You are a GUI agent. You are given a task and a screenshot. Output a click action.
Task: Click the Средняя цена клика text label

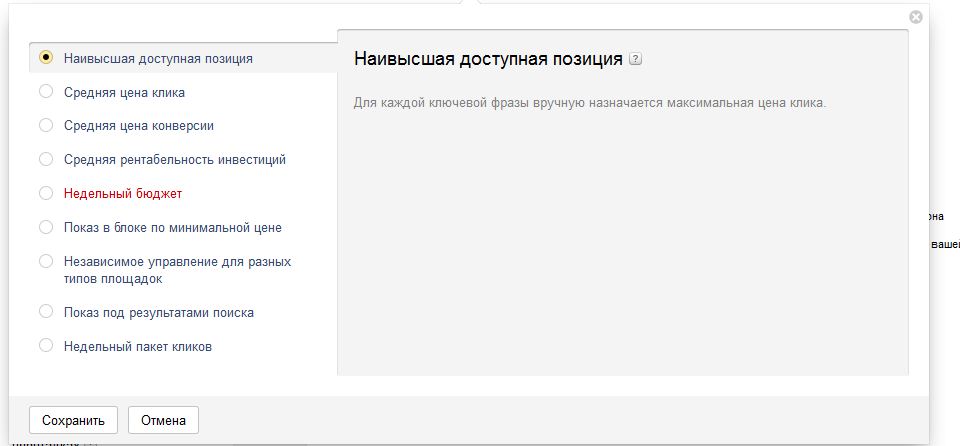(124, 92)
